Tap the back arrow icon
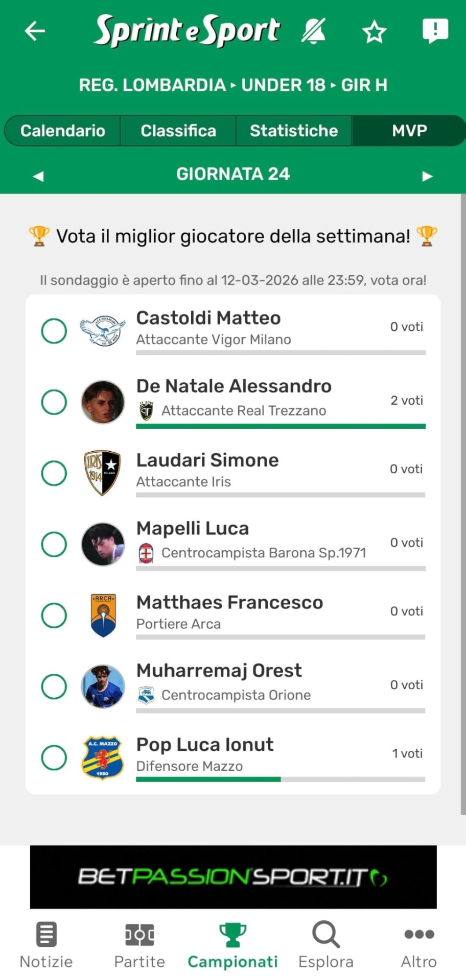The height and width of the screenshot is (980, 466). [35, 31]
